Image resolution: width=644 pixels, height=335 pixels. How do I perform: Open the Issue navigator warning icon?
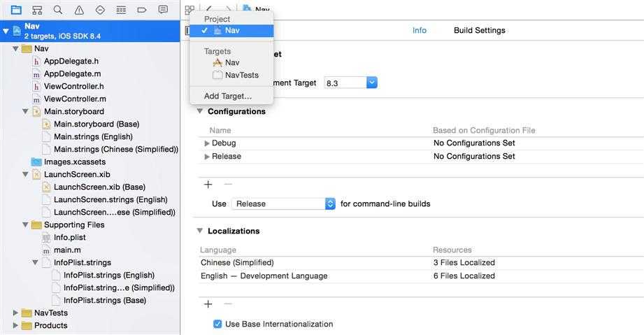[79, 10]
